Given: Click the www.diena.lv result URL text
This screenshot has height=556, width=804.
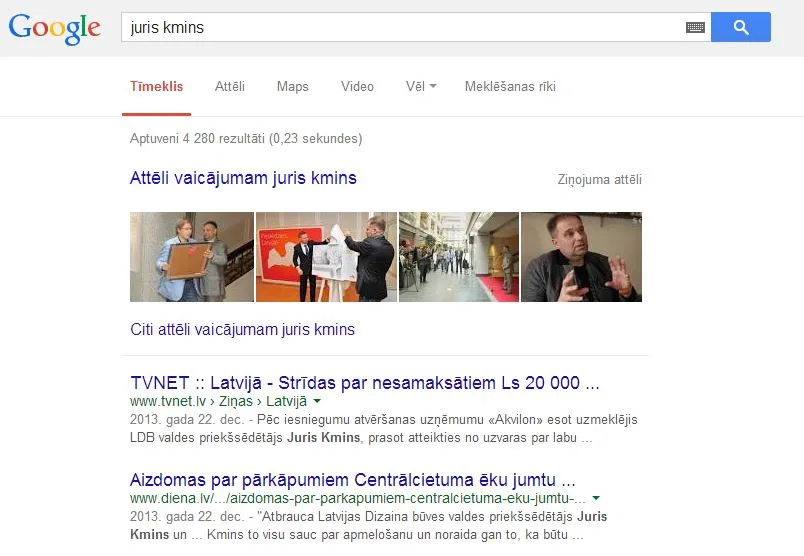Looking at the screenshot, I should coord(357,498).
